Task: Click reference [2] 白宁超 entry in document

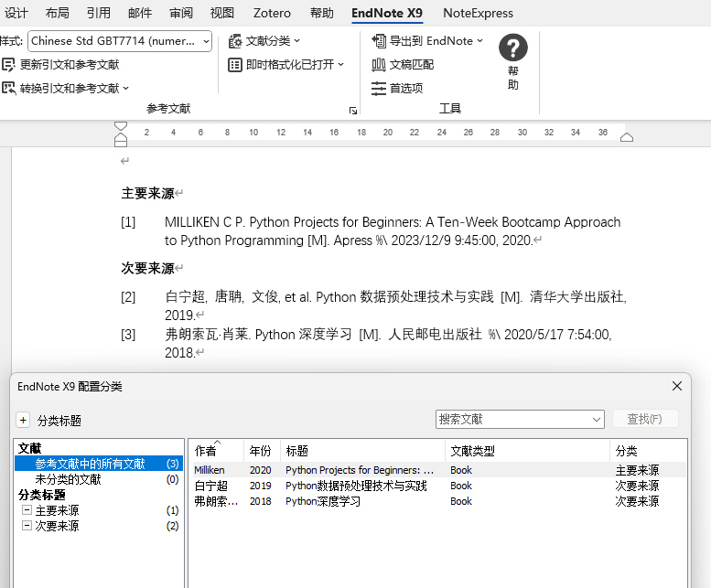Action: coord(374,305)
